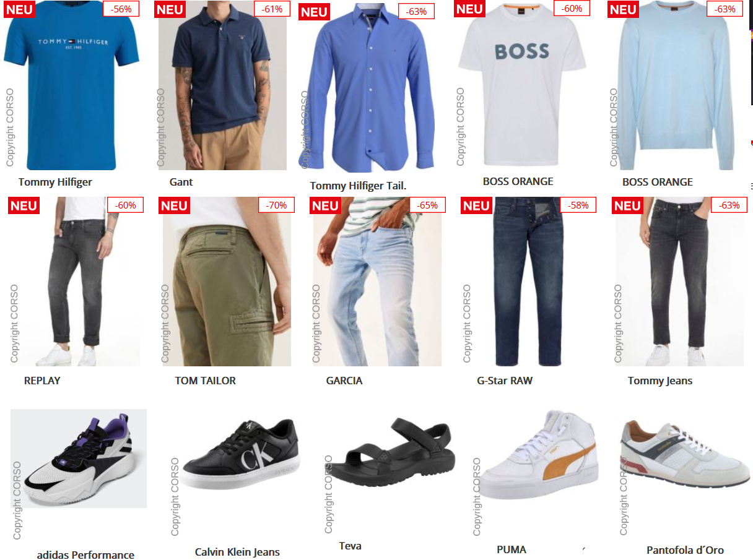Viewport: 753px width, 560px height.
Task: Click the Pantofola d´Oro brand label
Action: coord(685,550)
